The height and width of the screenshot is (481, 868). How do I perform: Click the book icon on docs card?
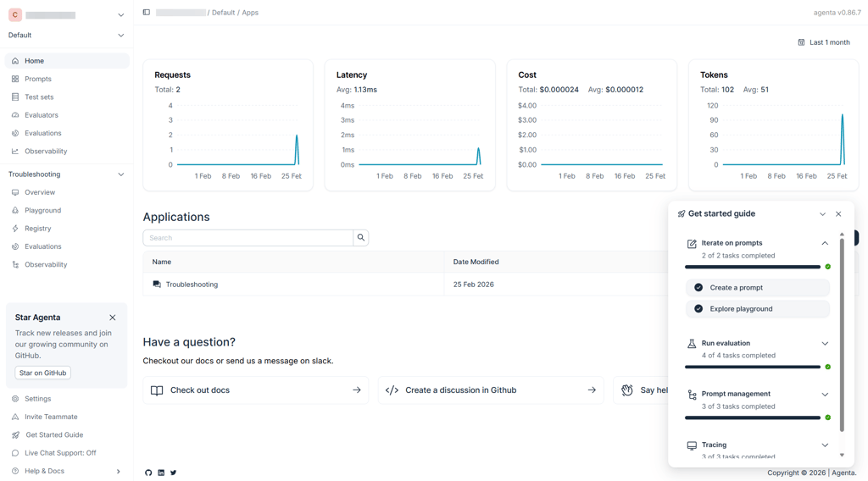157,390
